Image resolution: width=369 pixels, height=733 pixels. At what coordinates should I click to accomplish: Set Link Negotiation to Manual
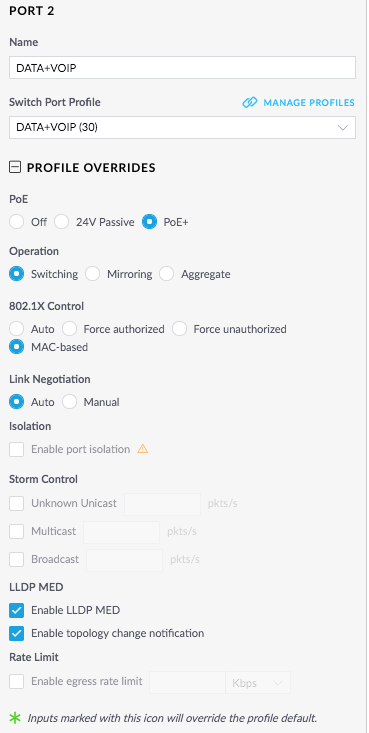tap(69, 402)
